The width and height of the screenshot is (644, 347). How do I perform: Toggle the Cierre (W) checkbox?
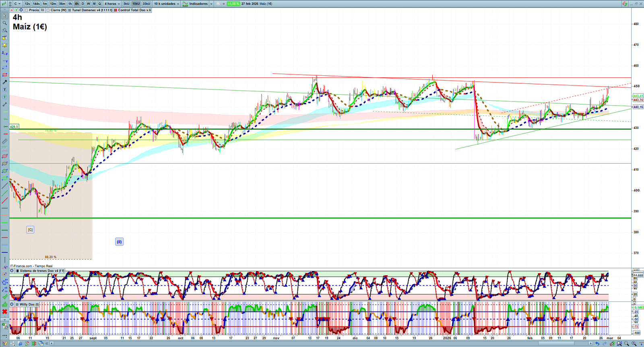[x=48, y=10]
